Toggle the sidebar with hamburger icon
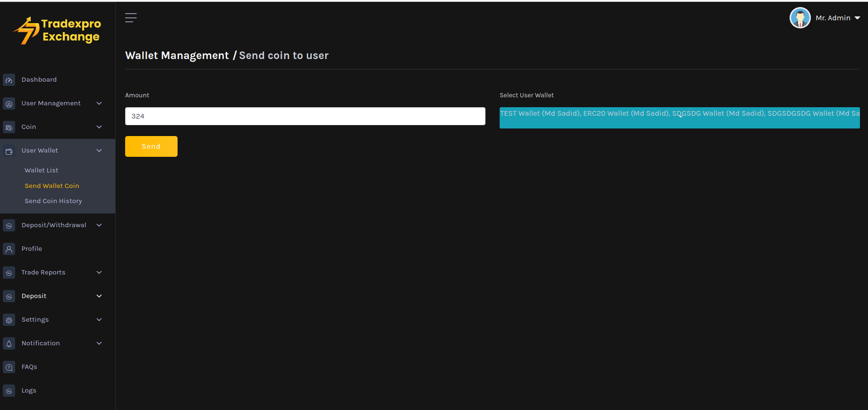The width and height of the screenshot is (868, 410). click(x=131, y=18)
